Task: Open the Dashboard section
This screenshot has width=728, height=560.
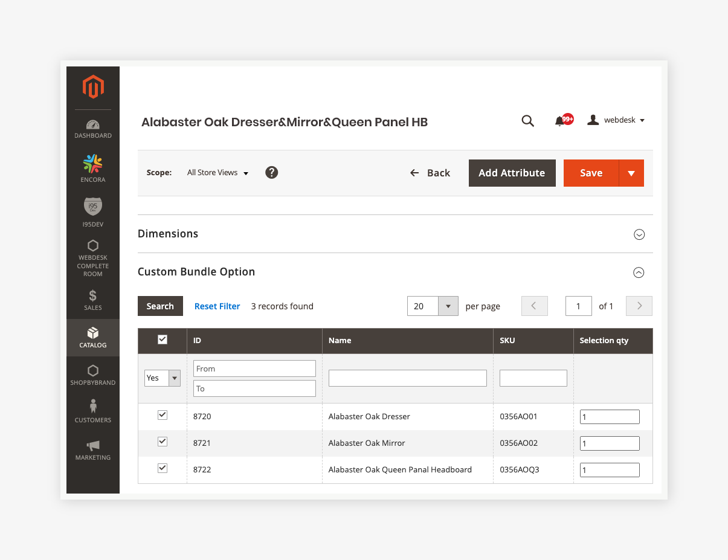Action: pos(93,129)
